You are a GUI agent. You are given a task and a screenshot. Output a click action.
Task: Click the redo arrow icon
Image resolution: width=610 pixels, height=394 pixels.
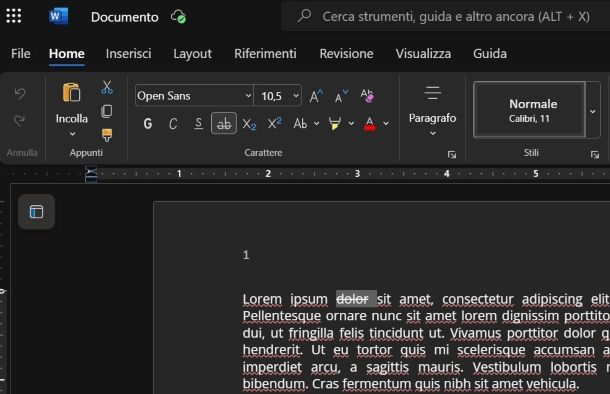19,121
